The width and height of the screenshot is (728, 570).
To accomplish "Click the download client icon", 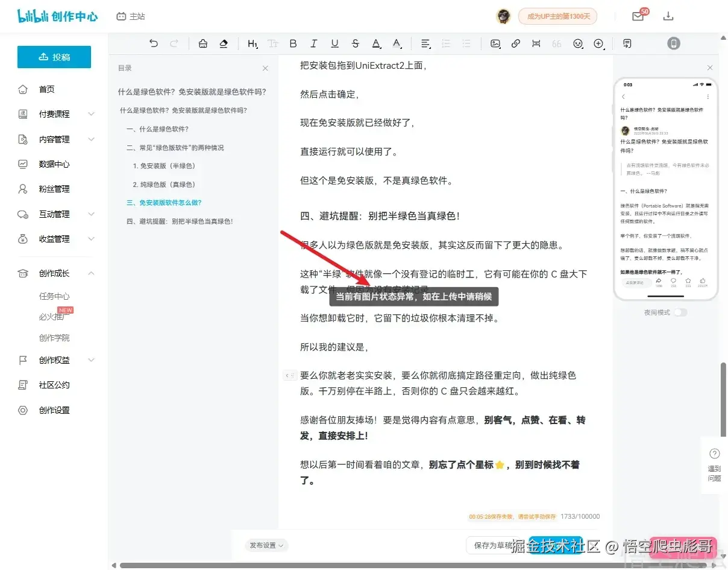I will point(668,16).
